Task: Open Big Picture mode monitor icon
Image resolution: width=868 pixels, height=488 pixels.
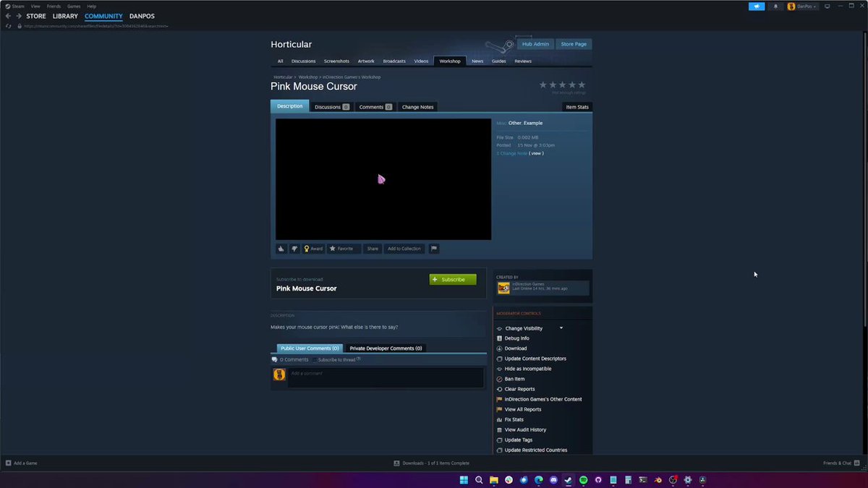Action: tap(827, 7)
